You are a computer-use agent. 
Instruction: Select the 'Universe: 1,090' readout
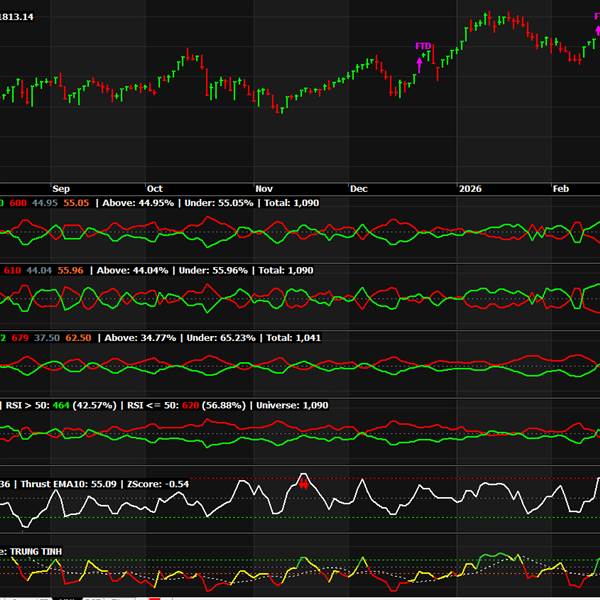[x=292, y=405]
